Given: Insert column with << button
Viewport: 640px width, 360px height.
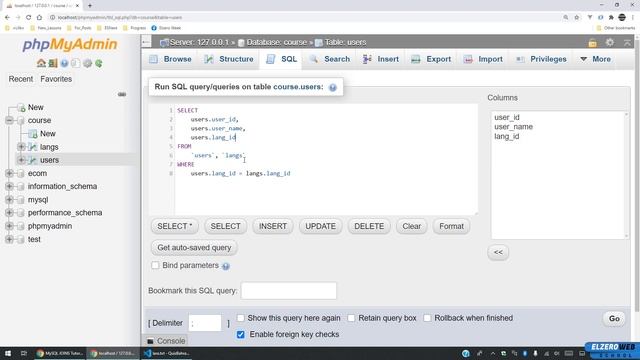Looking at the screenshot, I should [498, 252].
